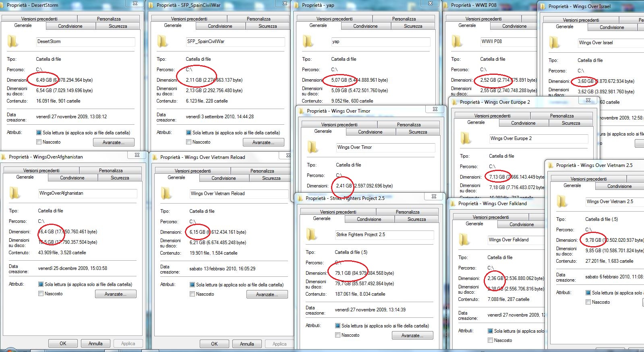Click Annulla in Wings Over Vietnam Reload window
This screenshot has height=352, width=644.
coord(247,344)
